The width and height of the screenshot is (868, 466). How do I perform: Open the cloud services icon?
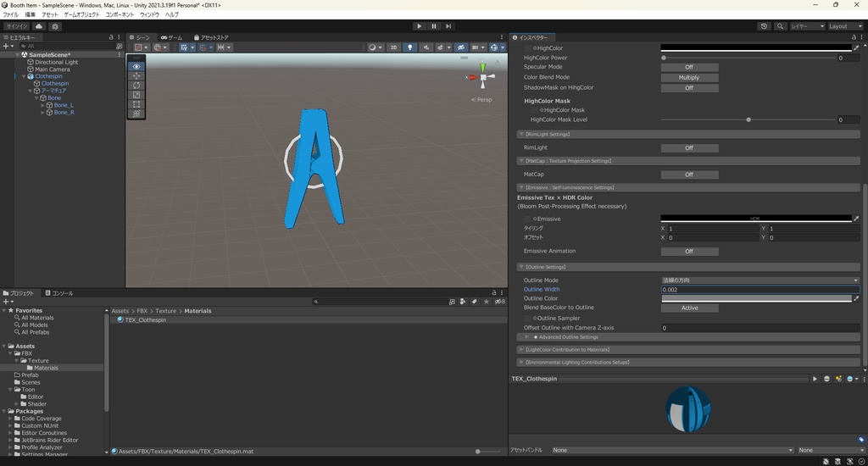click(x=40, y=26)
